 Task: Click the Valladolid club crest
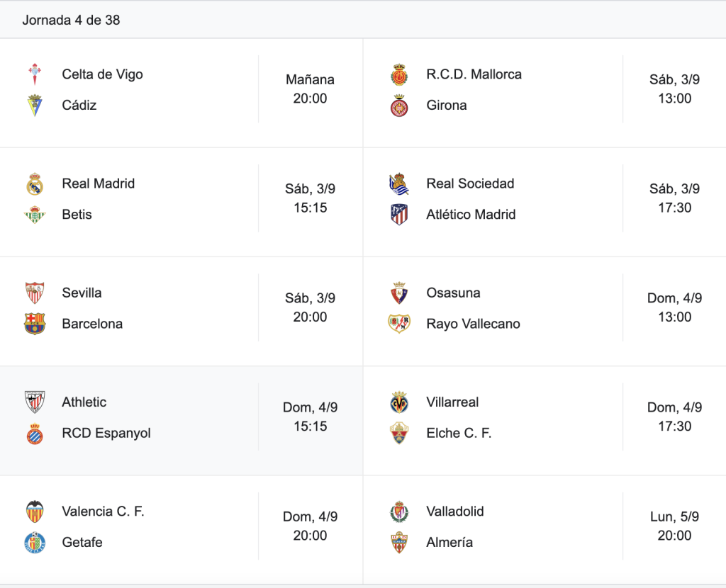pyautogui.click(x=399, y=511)
